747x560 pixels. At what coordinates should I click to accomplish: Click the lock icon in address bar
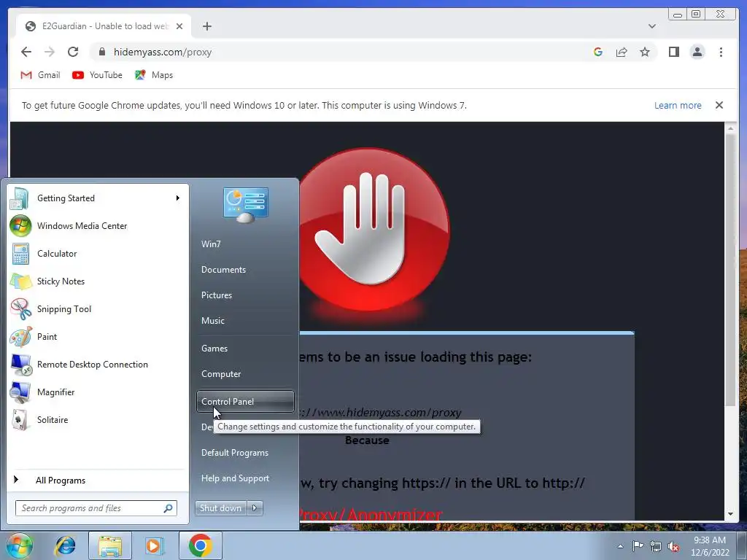click(x=102, y=52)
